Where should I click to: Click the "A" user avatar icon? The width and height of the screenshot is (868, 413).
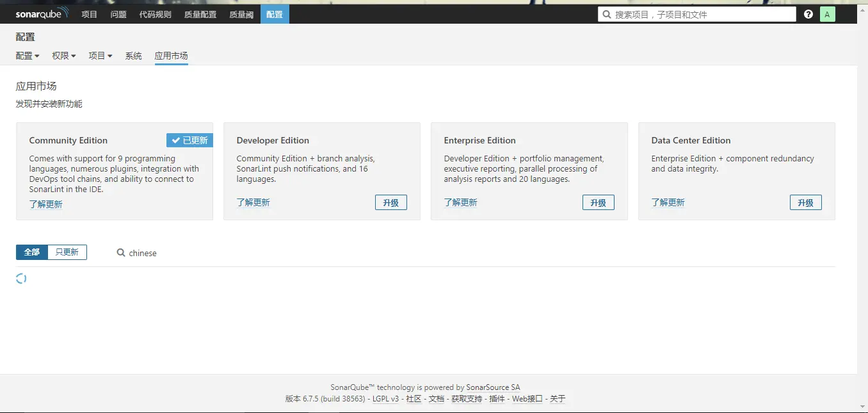pyautogui.click(x=827, y=13)
